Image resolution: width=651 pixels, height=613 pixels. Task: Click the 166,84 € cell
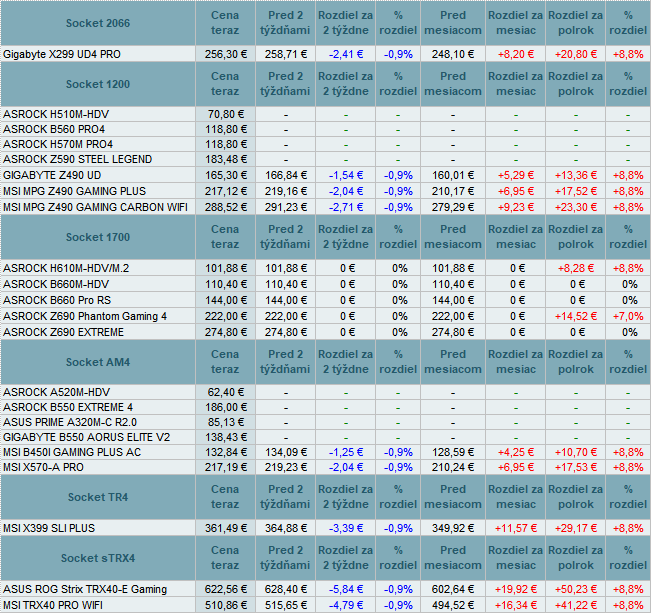286,175
